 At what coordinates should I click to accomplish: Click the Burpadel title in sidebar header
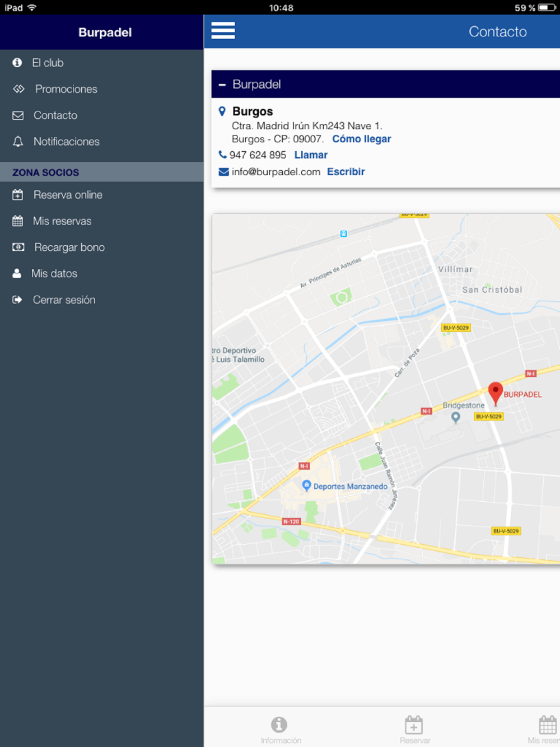coord(105,32)
